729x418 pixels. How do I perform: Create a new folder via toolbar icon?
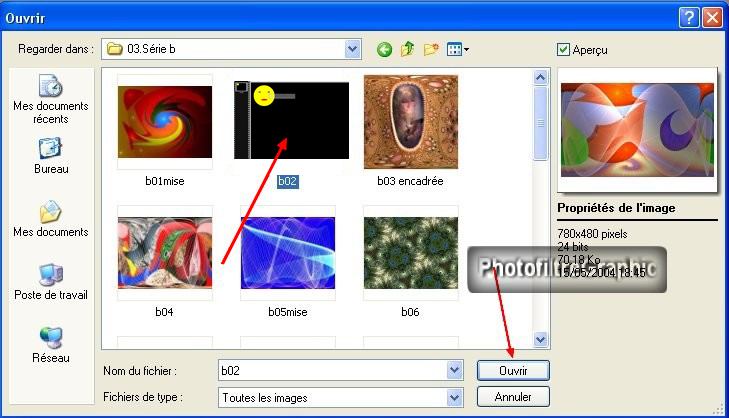point(433,49)
